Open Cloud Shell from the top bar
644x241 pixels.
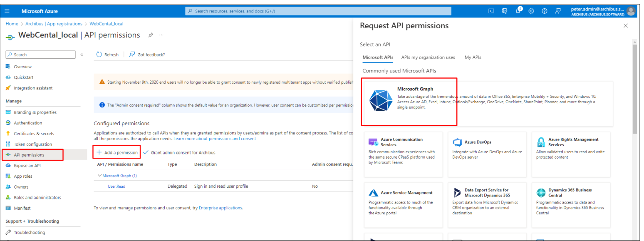[x=492, y=11]
